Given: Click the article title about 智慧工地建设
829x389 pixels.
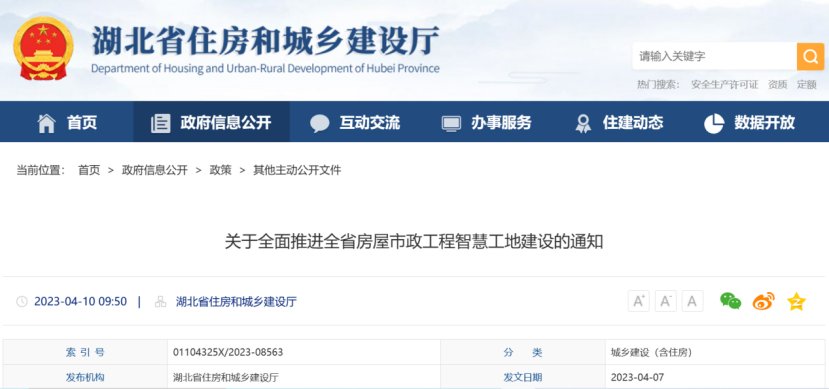Looking at the screenshot, I should [x=414, y=242].
